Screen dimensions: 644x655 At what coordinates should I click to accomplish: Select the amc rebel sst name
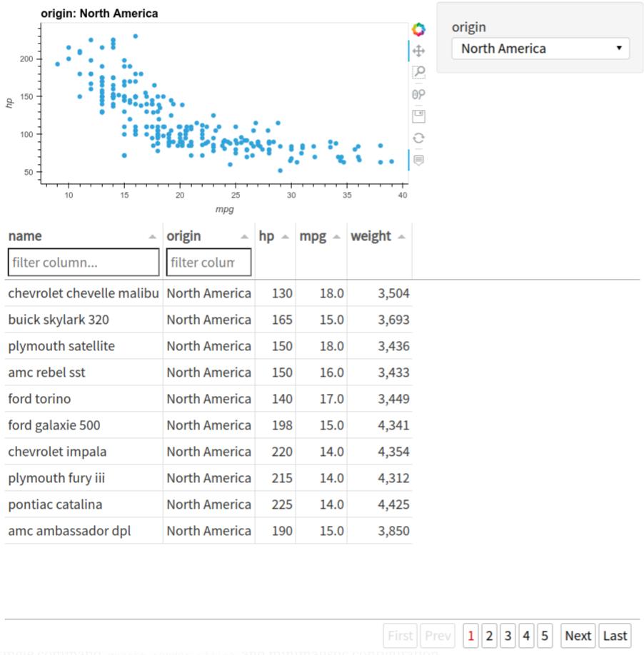click(47, 372)
